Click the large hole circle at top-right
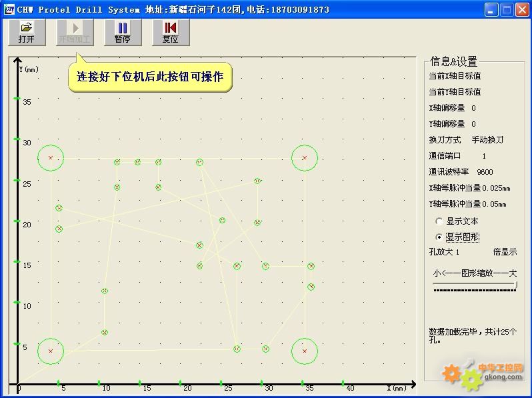This screenshot has height=398, width=532. (305, 158)
